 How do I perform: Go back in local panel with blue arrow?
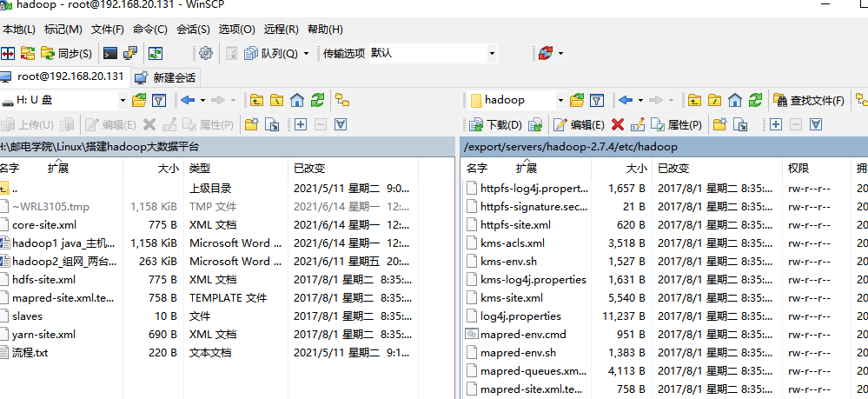188,100
